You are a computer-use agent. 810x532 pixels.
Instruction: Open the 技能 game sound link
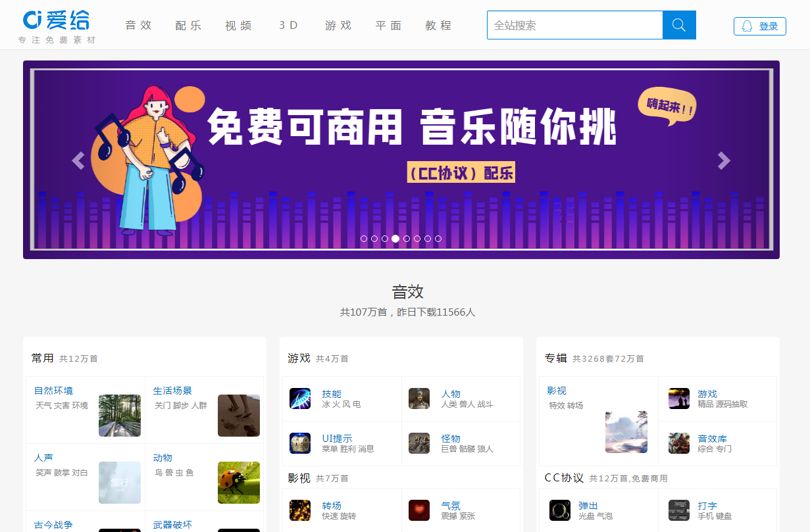pyautogui.click(x=332, y=394)
